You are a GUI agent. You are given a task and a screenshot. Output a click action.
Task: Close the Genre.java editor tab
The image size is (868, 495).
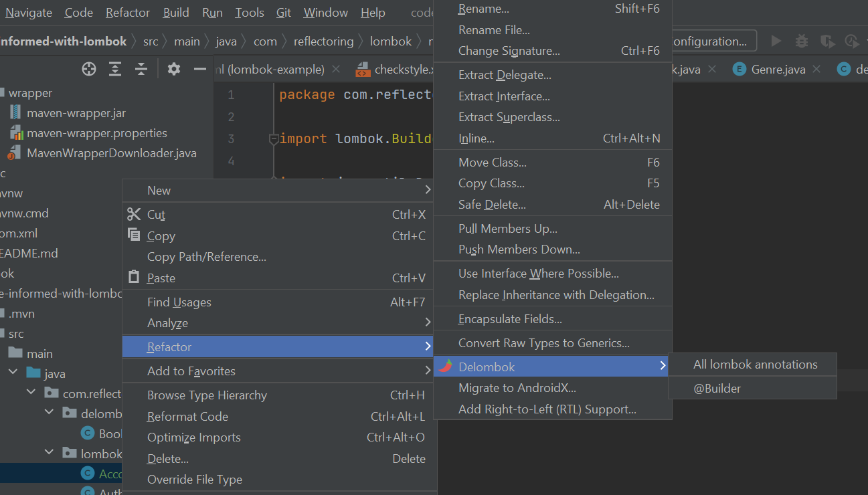pos(817,70)
